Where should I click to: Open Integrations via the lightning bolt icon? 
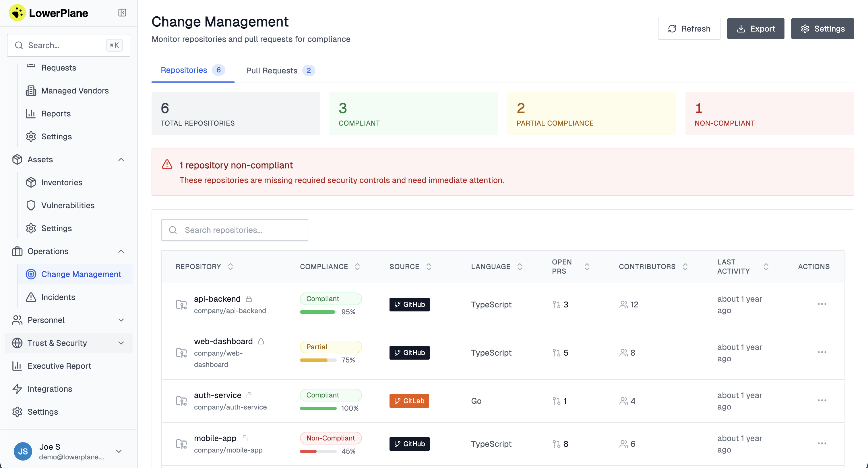17,389
